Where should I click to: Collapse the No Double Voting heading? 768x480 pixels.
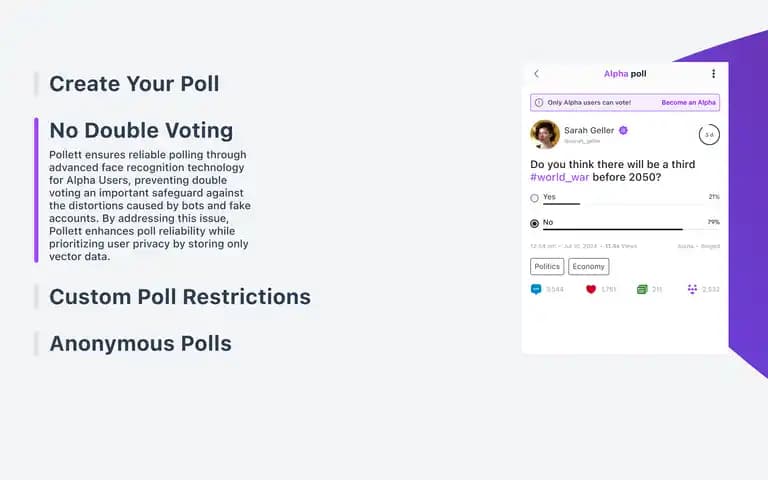pos(141,130)
